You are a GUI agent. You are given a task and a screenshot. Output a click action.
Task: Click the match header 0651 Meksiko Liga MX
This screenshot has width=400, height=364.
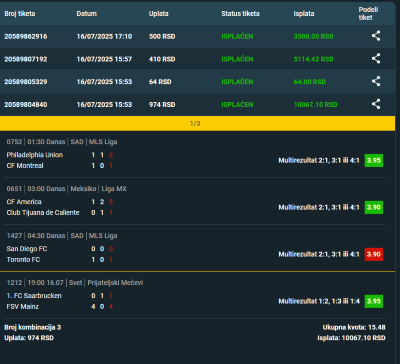[x=67, y=189]
